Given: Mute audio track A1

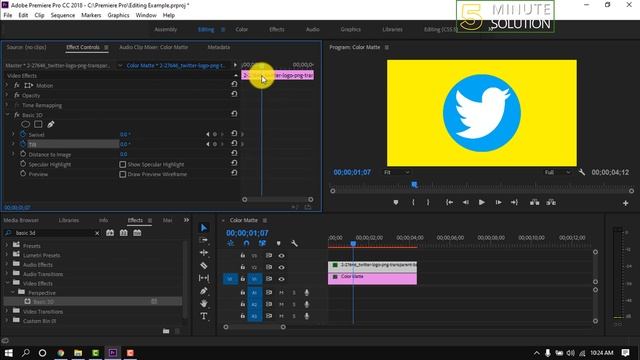Looking at the screenshot, I should tap(281, 293).
